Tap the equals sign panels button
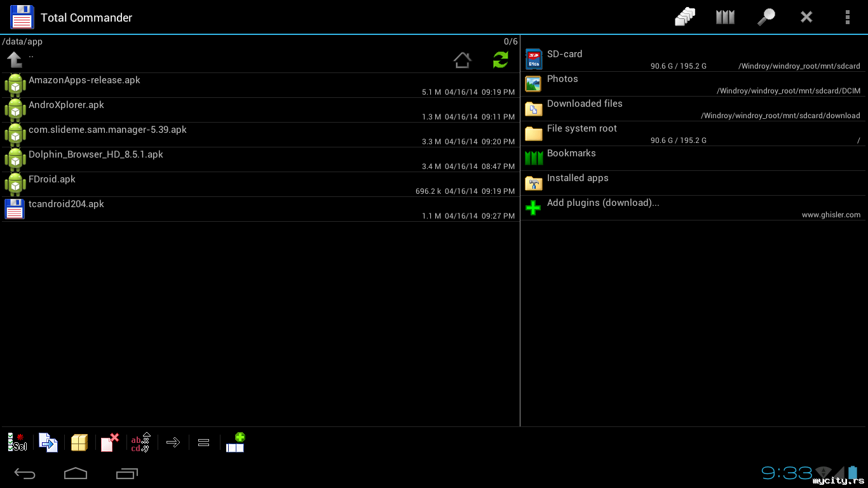 coord(203,442)
